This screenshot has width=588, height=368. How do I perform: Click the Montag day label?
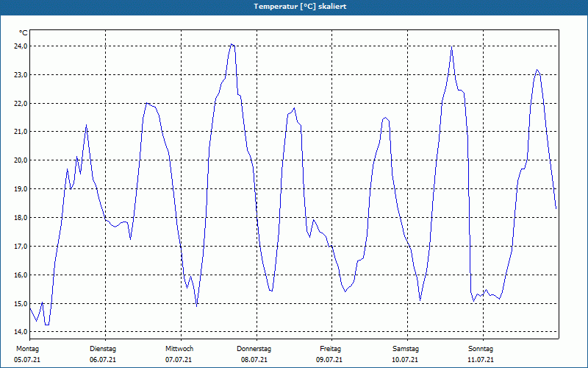[x=27, y=349]
